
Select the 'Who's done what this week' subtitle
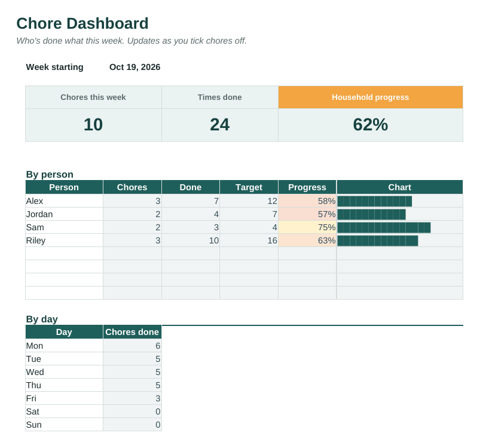pyautogui.click(x=132, y=41)
